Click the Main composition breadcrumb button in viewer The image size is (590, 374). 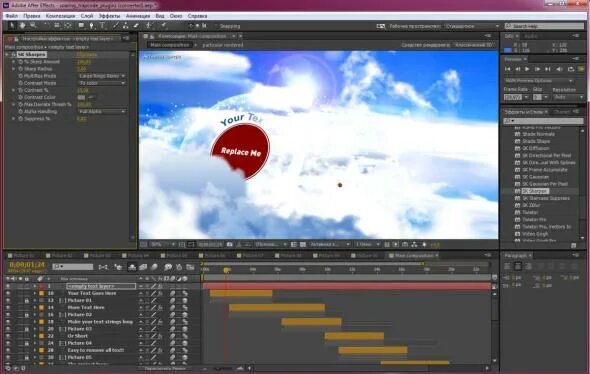point(169,45)
